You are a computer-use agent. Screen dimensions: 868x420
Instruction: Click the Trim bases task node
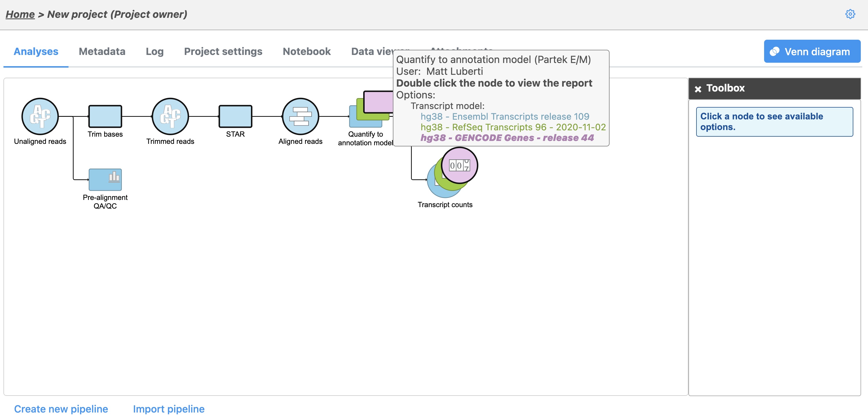coord(105,116)
